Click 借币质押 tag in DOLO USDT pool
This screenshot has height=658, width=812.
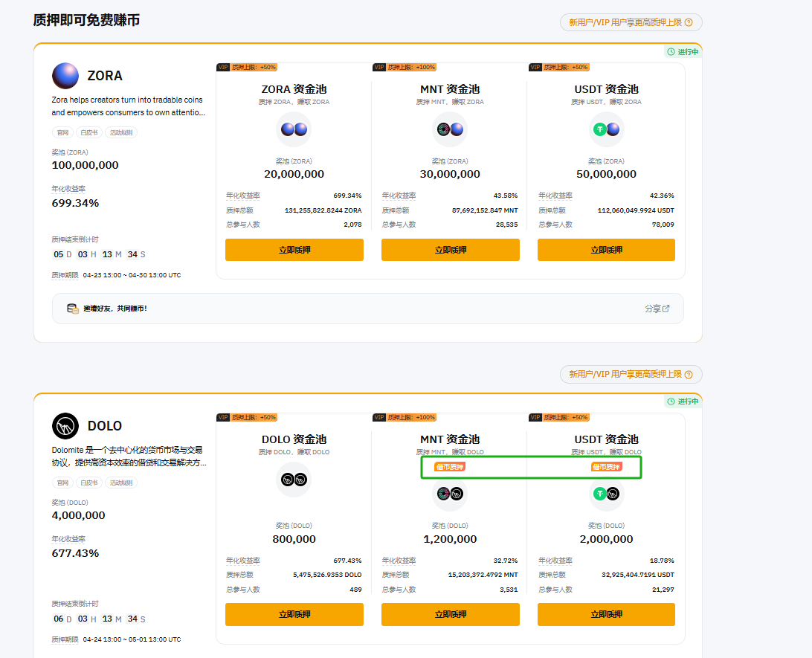tap(607, 467)
